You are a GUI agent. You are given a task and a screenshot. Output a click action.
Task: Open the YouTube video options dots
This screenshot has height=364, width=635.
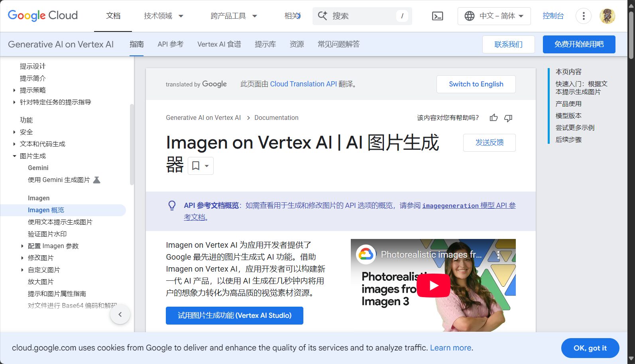click(498, 254)
